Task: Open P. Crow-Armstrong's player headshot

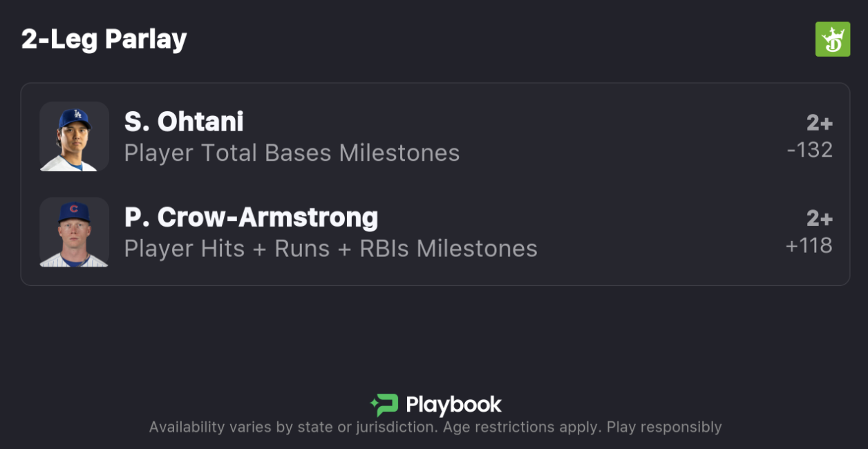Action: (x=74, y=232)
